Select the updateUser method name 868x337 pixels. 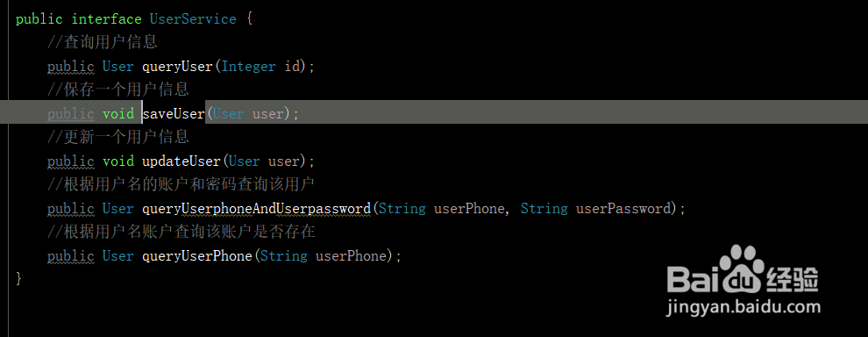[x=181, y=161]
